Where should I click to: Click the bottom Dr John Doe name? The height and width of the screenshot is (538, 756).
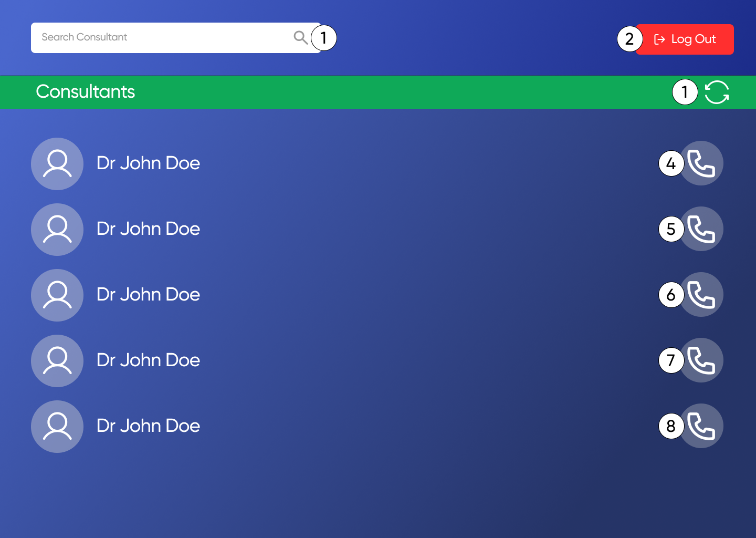(x=148, y=426)
